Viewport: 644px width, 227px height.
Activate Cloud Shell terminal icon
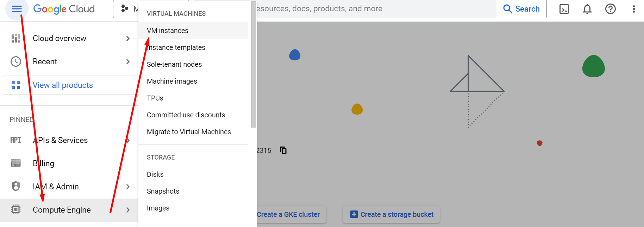[x=564, y=9]
